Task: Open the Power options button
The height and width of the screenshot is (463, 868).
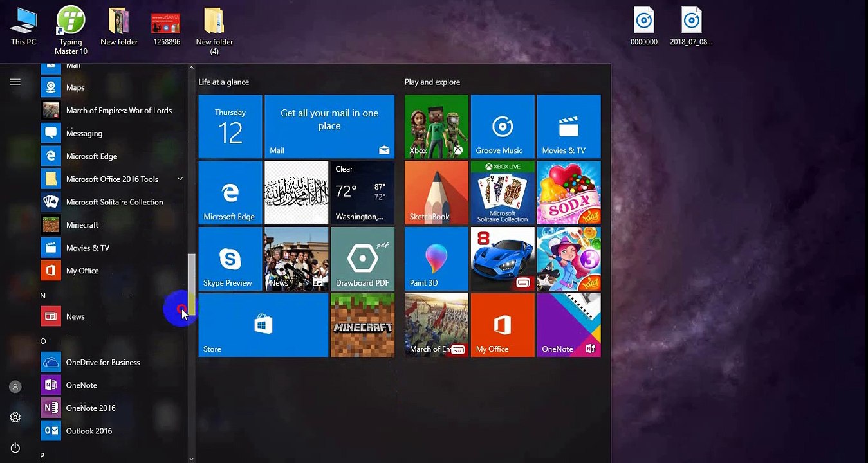Action: point(15,448)
